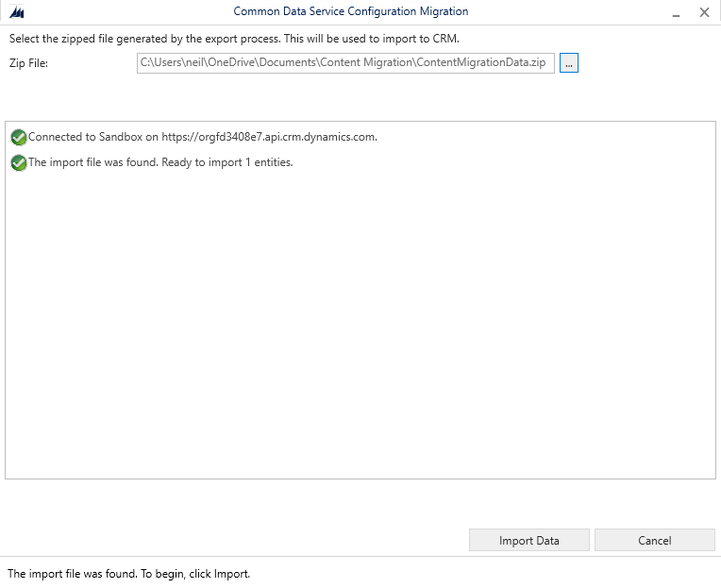Click the Dynamics logo icon in title bar

click(16, 12)
